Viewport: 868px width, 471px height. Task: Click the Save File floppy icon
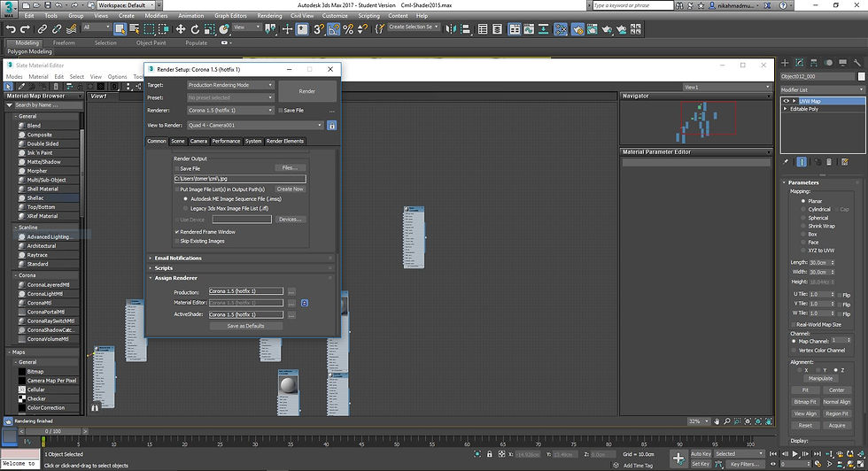[48, 5]
